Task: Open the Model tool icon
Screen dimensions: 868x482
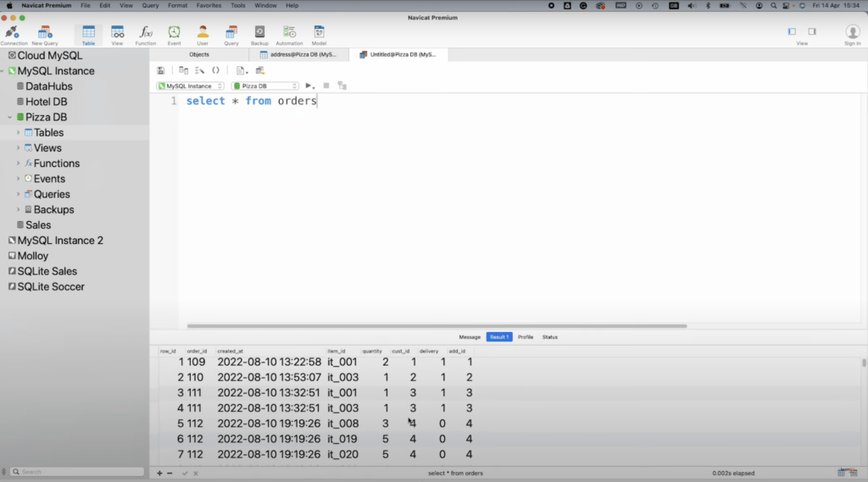Action: 319,33
